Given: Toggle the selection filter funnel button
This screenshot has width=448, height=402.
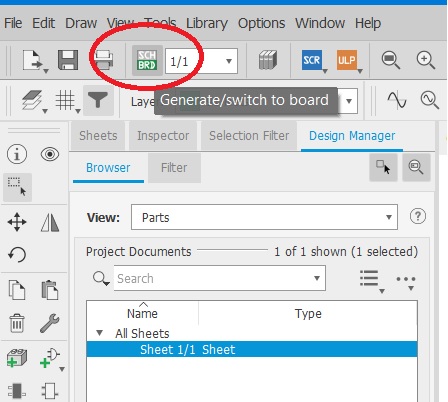Looking at the screenshot, I should point(98,100).
